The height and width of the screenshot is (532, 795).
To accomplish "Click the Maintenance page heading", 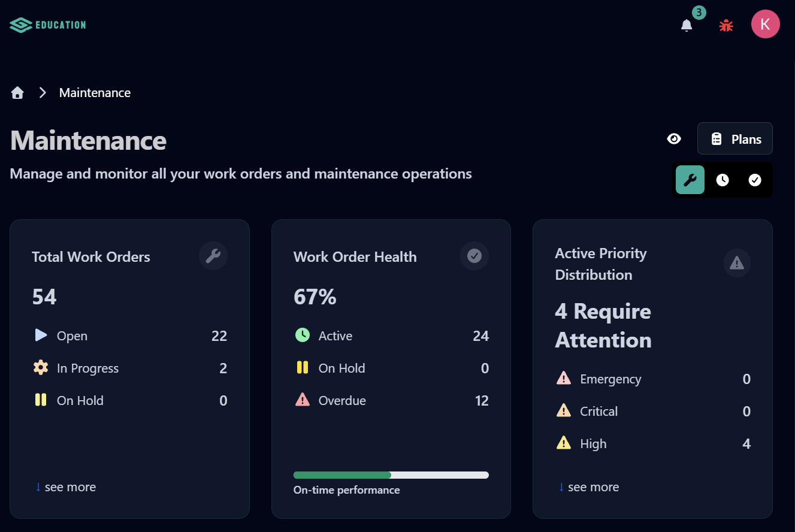I will [89, 140].
